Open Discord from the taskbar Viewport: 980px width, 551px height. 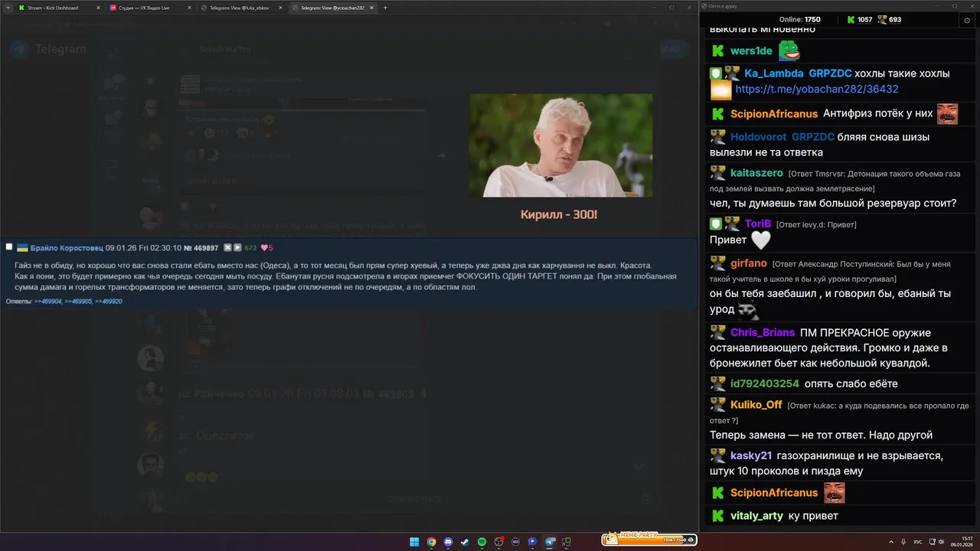pyautogui.click(x=448, y=542)
